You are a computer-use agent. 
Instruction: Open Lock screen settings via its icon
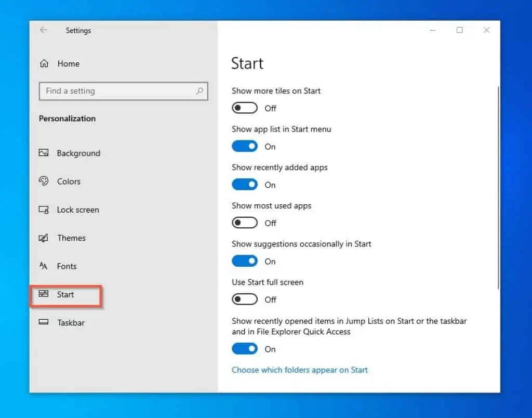[x=44, y=210]
